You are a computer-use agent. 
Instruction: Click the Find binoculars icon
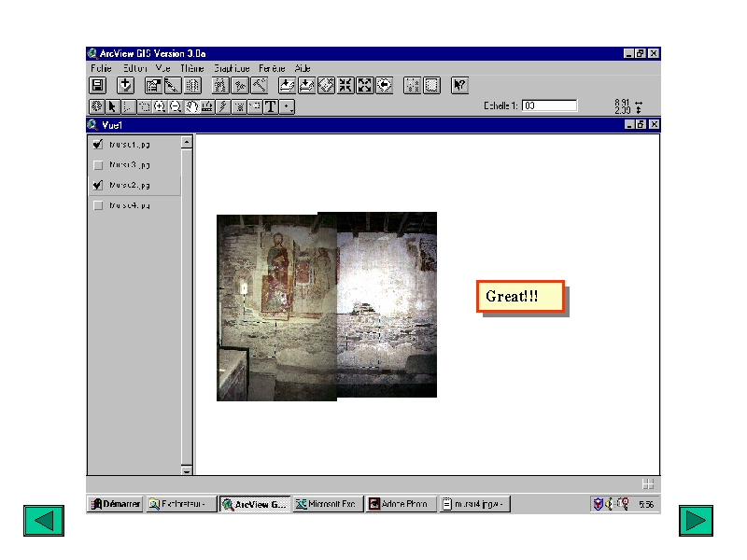219,85
